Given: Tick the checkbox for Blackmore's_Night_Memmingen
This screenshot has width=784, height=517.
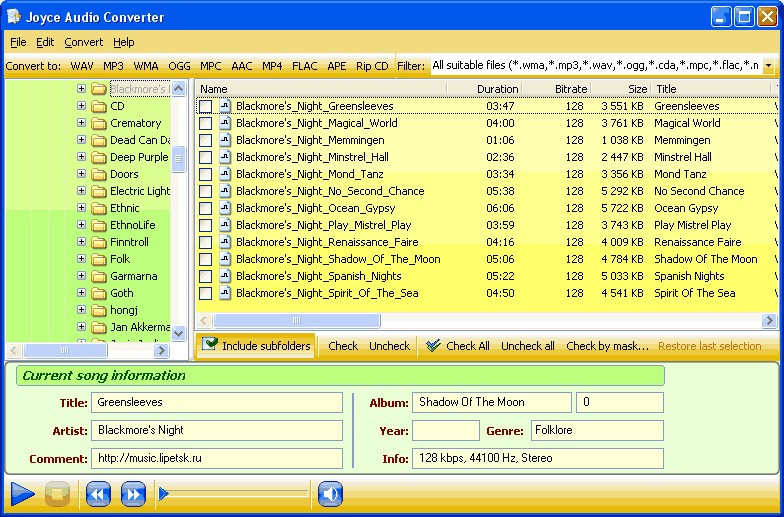Looking at the screenshot, I should click(206, 140).
